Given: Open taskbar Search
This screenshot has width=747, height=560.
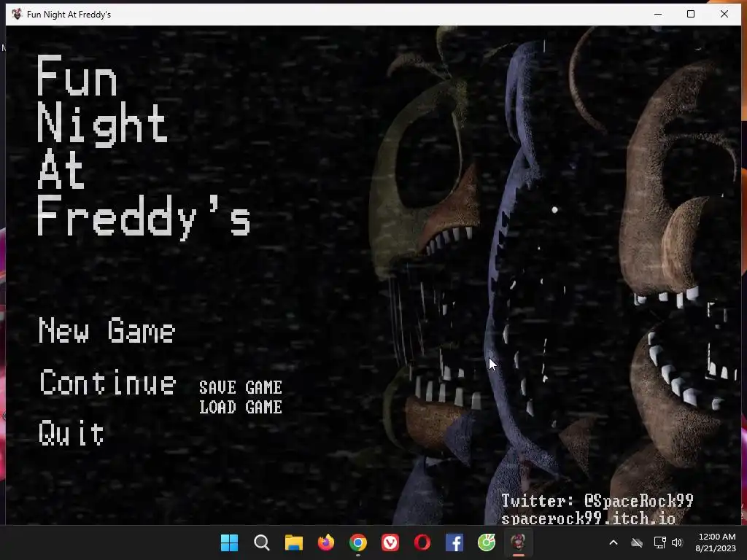Looking at the screenshot, I should [262, 542].
